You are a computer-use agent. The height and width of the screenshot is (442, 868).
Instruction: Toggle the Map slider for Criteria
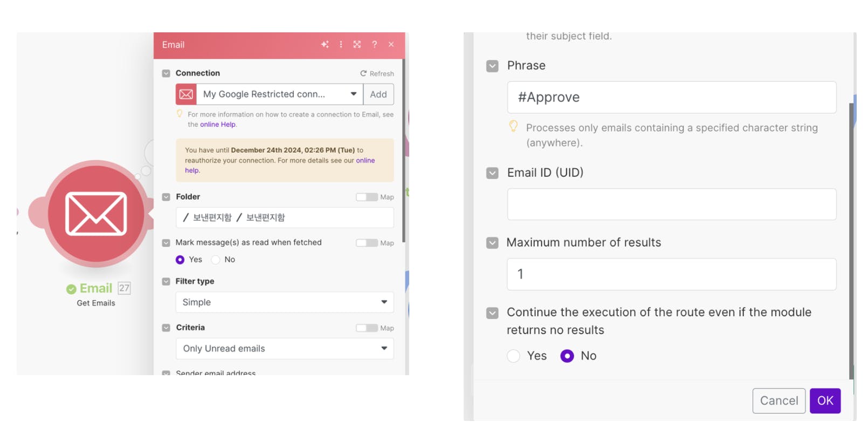(367, 328)
